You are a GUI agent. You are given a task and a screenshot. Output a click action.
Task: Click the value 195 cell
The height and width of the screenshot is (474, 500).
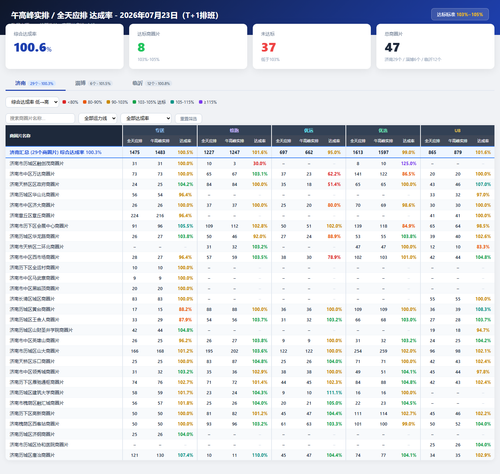[x=209, y=351]
